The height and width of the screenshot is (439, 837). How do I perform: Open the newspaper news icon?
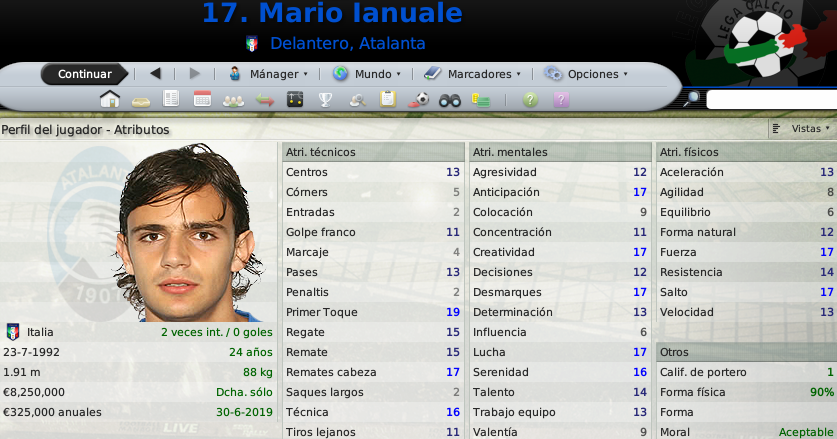click(x=171, y=99)
